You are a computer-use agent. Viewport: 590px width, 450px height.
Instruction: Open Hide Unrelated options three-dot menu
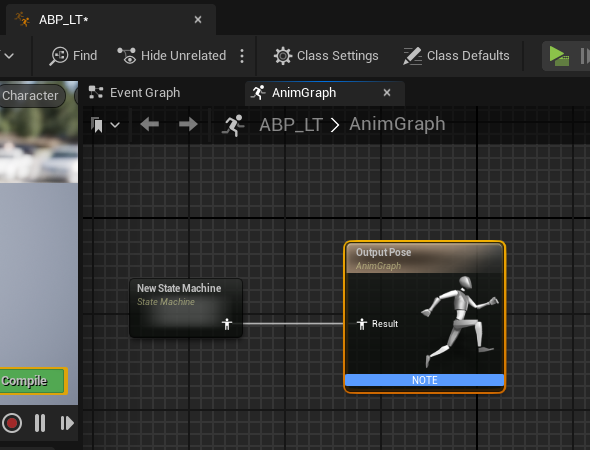pos(242,56)
